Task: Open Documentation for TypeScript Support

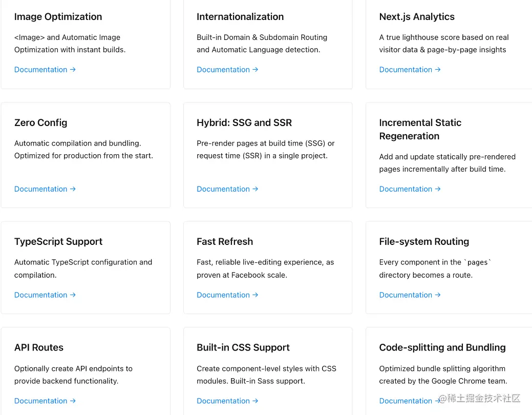Action: click(41, 295)
